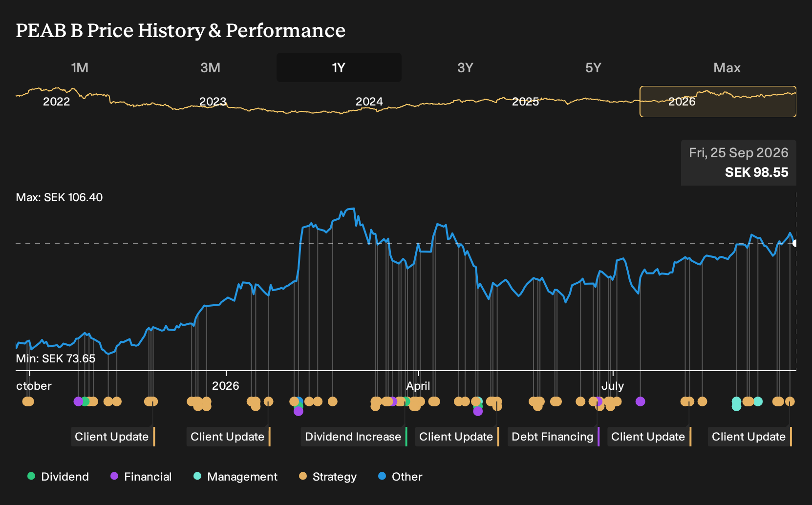Click the white current price point on chart
812x505 pixels.
pyautogui.click(x=795, y=243)
